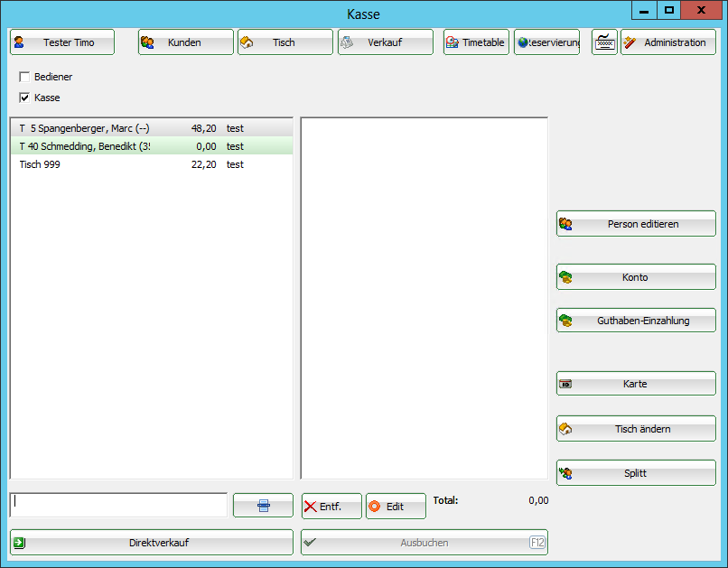Viewport: 728px width, 568px height.
Task: Uncheck the Kasse checkbox
Action: 24,98
